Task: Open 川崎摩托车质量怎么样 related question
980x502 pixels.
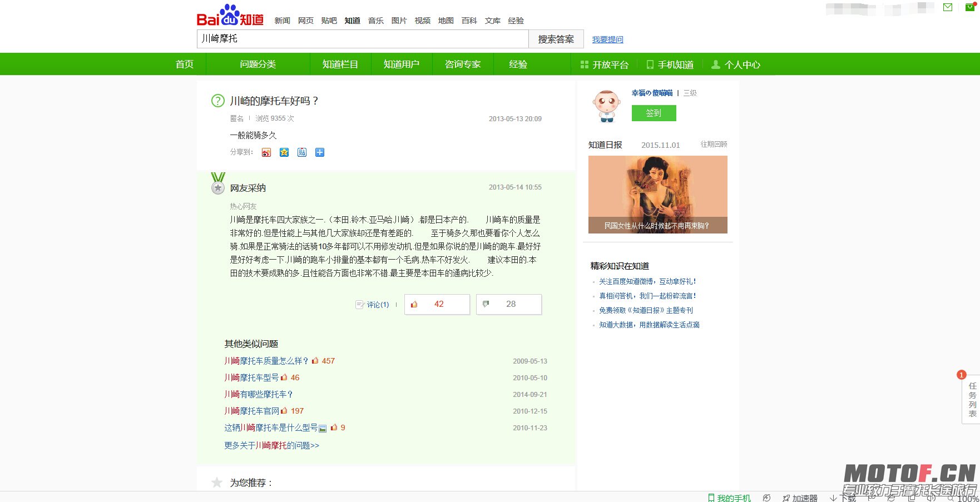Action: tap(266, 361)
